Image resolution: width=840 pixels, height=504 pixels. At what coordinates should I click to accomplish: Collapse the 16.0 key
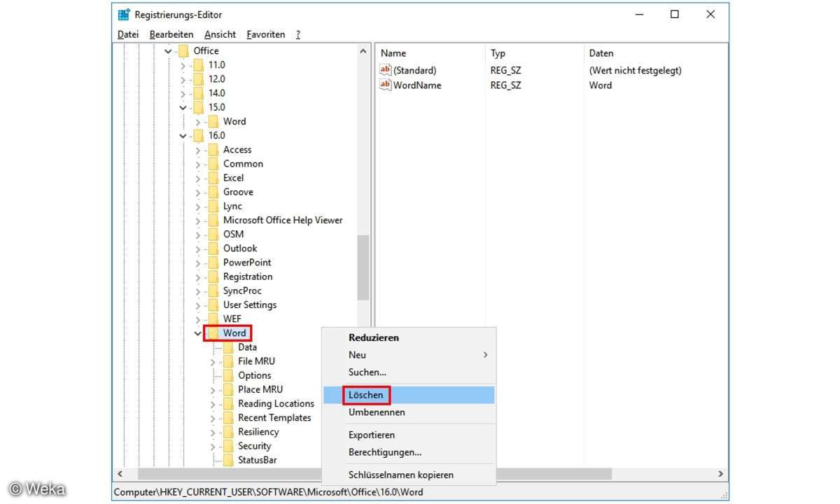click(183, 136)
